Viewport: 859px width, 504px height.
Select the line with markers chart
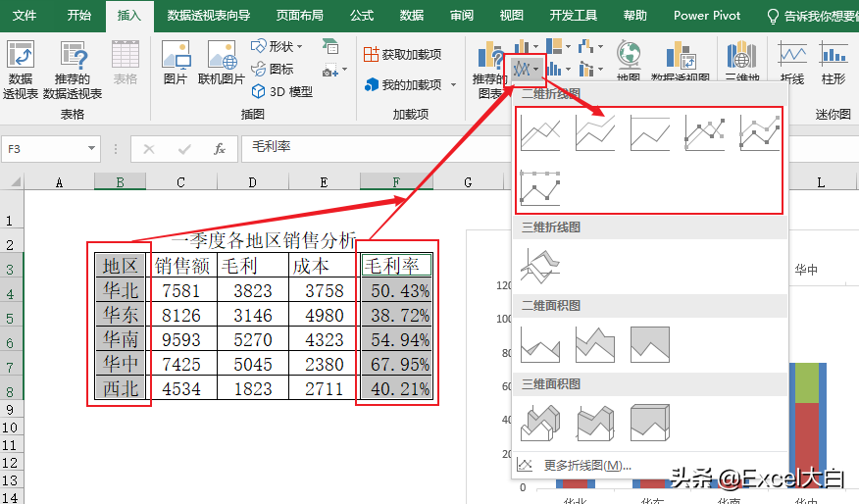704,132
